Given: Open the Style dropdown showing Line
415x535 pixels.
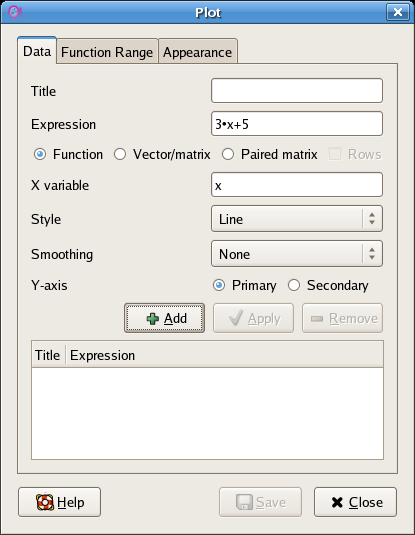Looking at the screenshot, I should click(297, 219).
